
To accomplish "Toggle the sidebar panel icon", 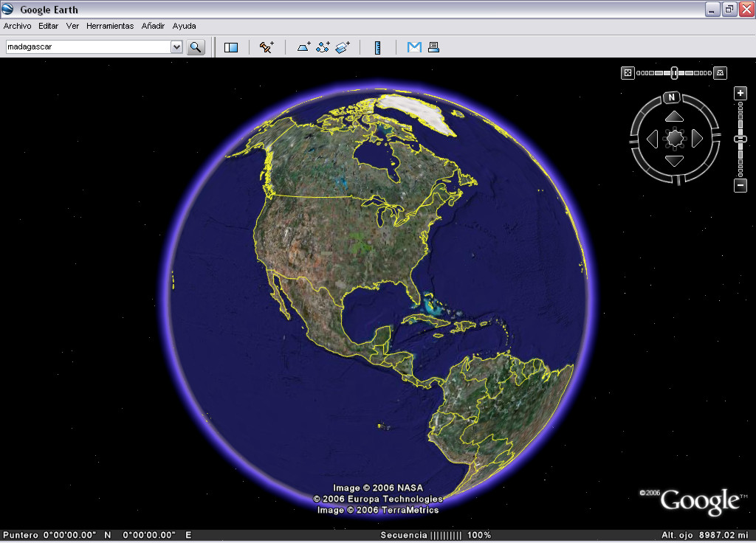I will coord(231,47).
